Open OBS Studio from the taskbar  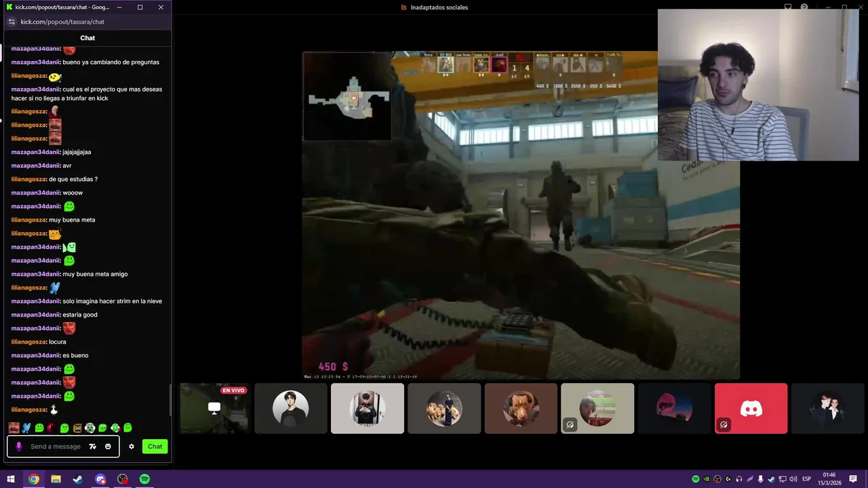(123, 479)
